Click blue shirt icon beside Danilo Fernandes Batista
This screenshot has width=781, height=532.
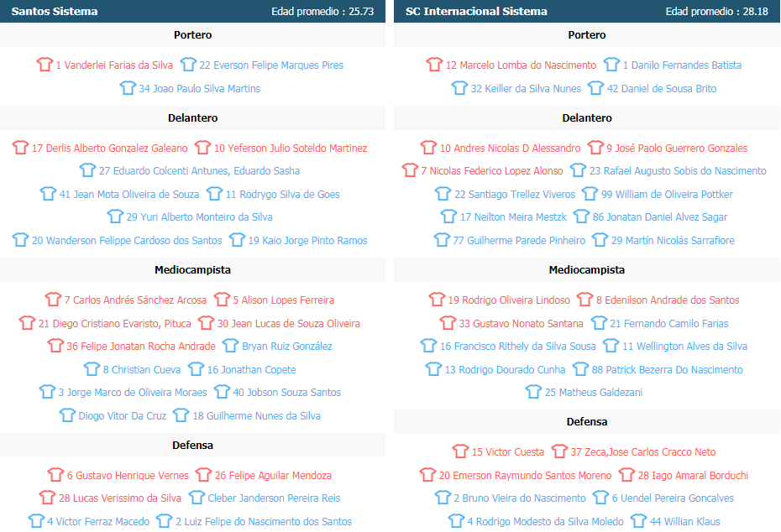point(611,65)
